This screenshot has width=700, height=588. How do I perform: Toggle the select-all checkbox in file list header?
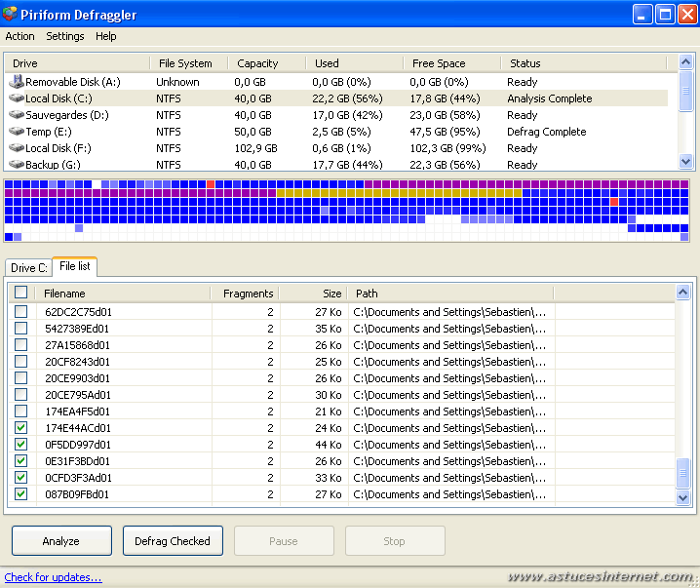pyautogui.click(x=21, y=293)
